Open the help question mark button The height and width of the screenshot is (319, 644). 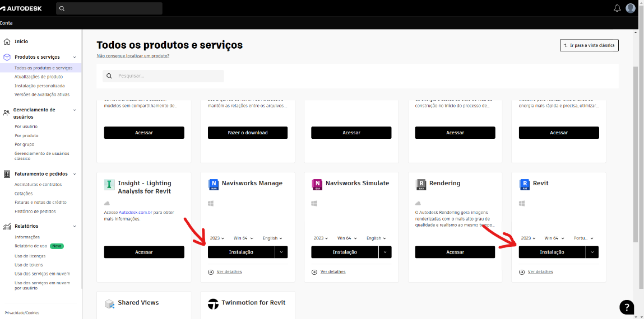tap(627, 307)
